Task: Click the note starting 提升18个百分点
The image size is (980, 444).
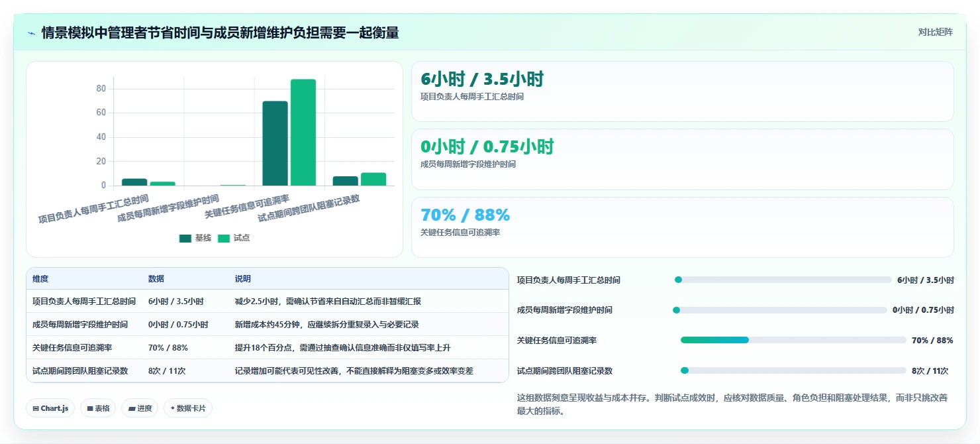Action: point(342,348)
